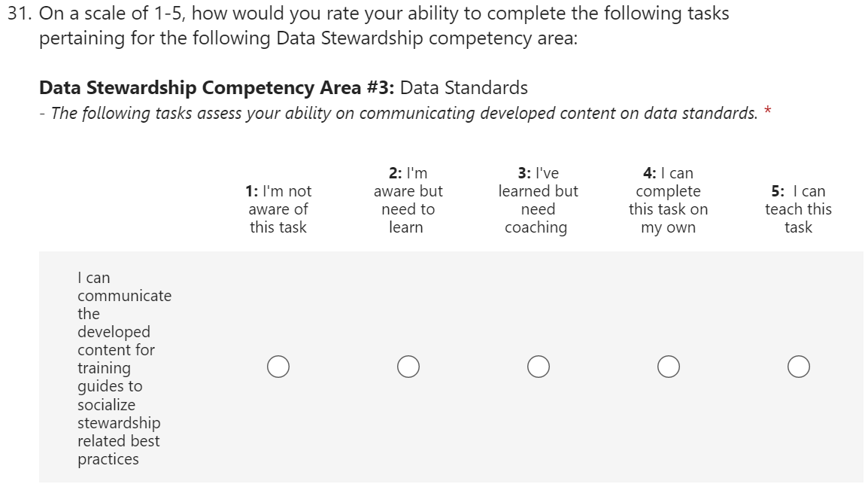Pick the "3: I've learned but need coaching" radio

[x=538, y=367]
